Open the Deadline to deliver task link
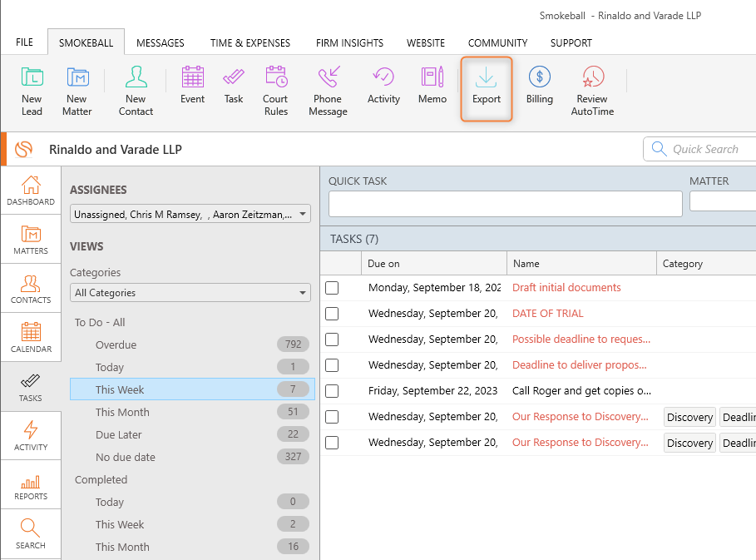 [x=581, y=365]
